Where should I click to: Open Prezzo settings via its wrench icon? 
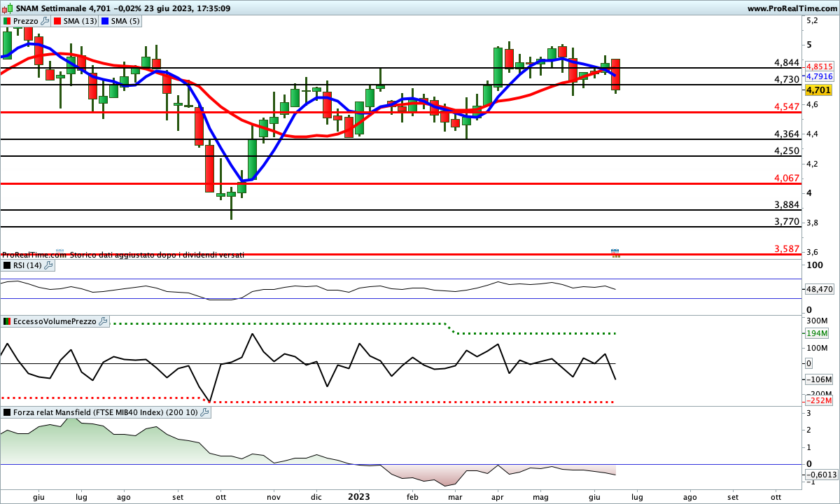tap(45, 21)
